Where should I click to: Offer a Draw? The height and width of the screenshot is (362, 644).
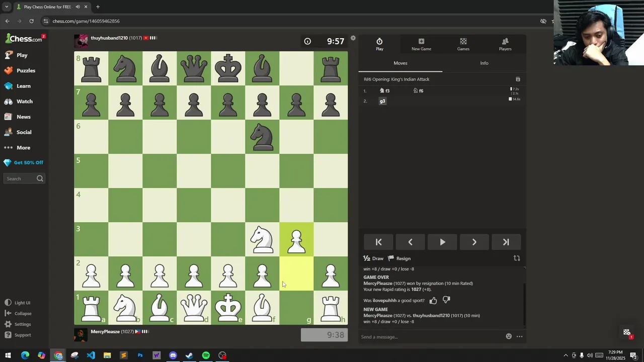(x=373, y=258)
